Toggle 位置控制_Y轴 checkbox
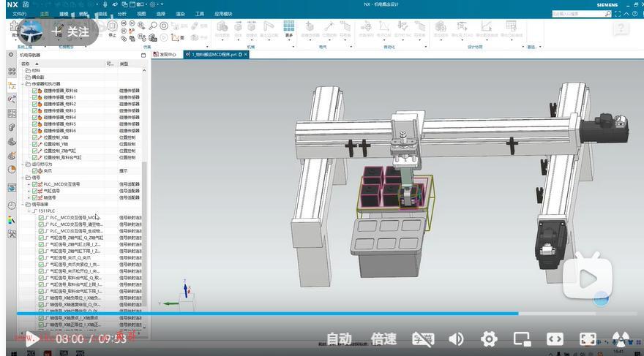The width and height of the screenshot is (644, 356). (x=35, y=144)
